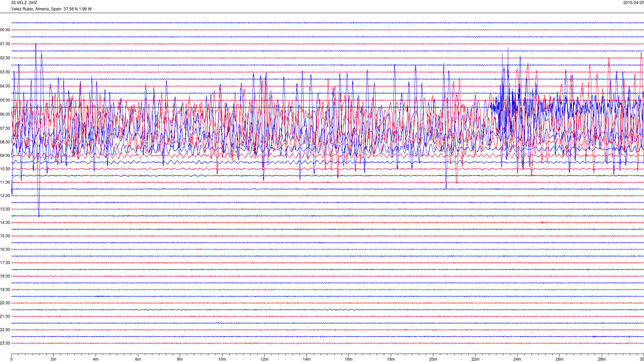644x362 pixels.
Task: Select the 04:30 time label
Action: (x=5, y=86)
